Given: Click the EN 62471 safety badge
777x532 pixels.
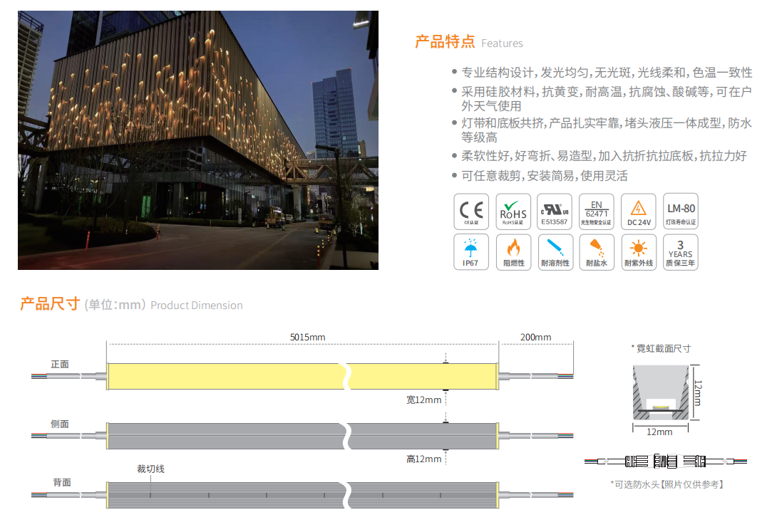Looking at the screenshot, I should click(x=597, y=212).
